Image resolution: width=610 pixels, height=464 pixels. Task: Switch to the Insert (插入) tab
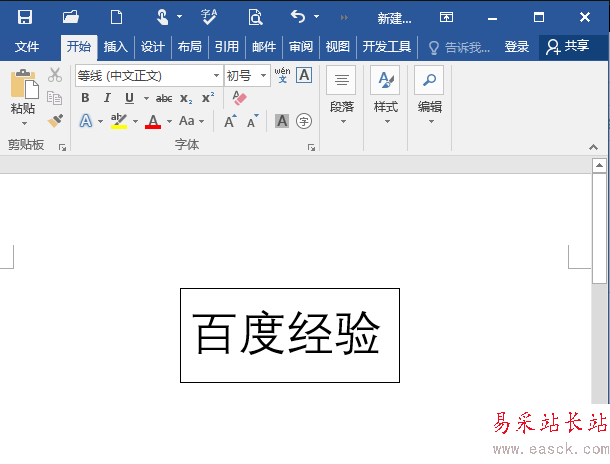116,47
